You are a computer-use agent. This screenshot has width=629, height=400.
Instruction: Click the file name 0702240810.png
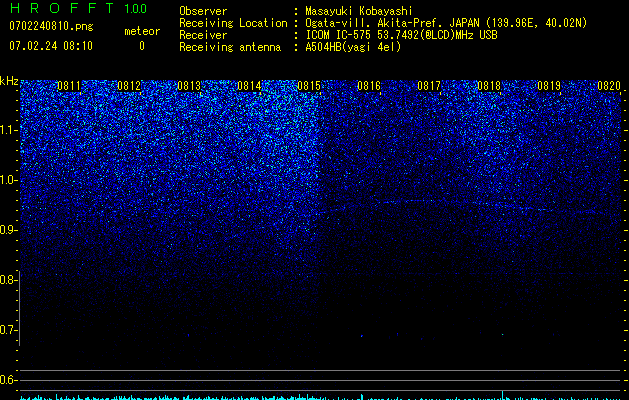click(x=51, y=26)
